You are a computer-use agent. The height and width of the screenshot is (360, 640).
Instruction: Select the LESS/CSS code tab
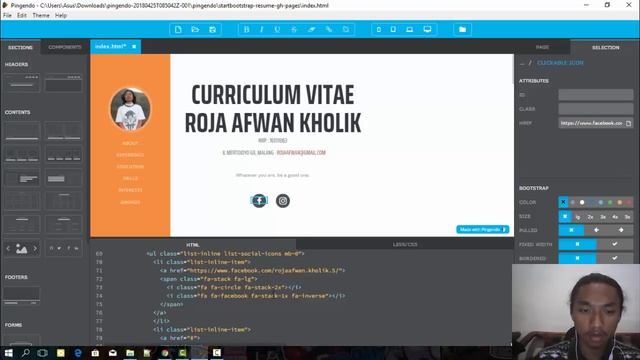point(405,244)
